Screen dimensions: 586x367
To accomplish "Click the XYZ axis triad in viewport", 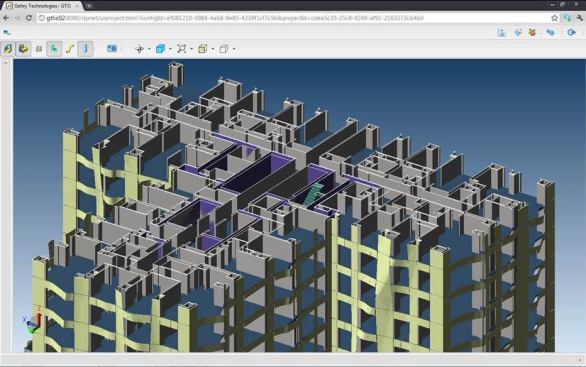I will [x=33, y=321].
